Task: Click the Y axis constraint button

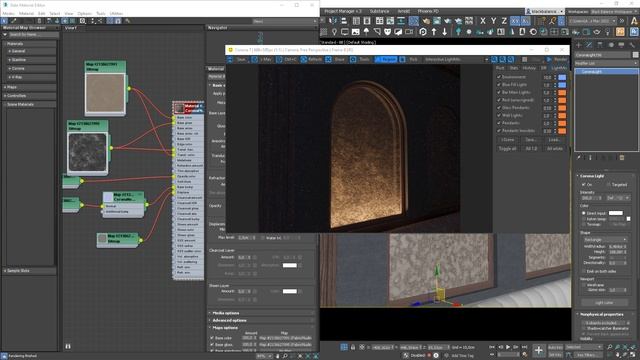Action: point(493,21)
